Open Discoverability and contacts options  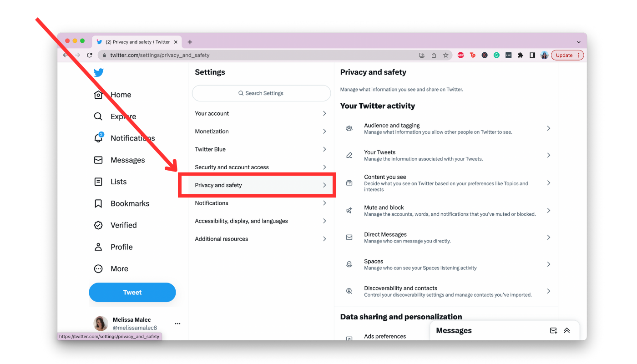(448, 291)
